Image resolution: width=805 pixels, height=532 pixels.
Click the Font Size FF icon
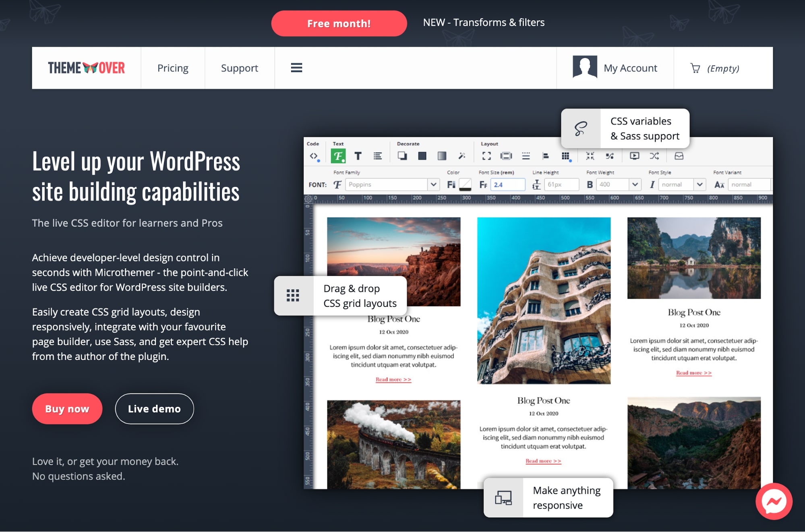(483, 184)
